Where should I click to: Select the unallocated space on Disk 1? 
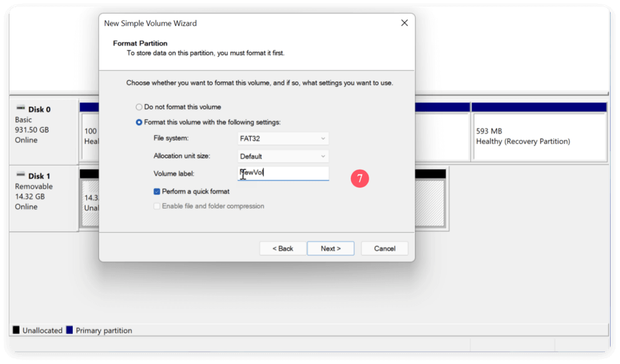coord(91,200)
